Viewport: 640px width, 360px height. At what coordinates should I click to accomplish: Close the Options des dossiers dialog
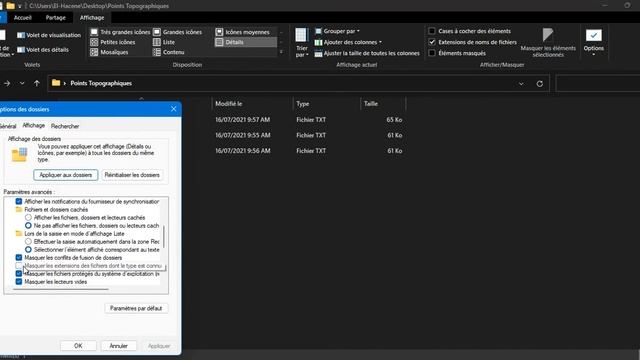click(173, 109)
